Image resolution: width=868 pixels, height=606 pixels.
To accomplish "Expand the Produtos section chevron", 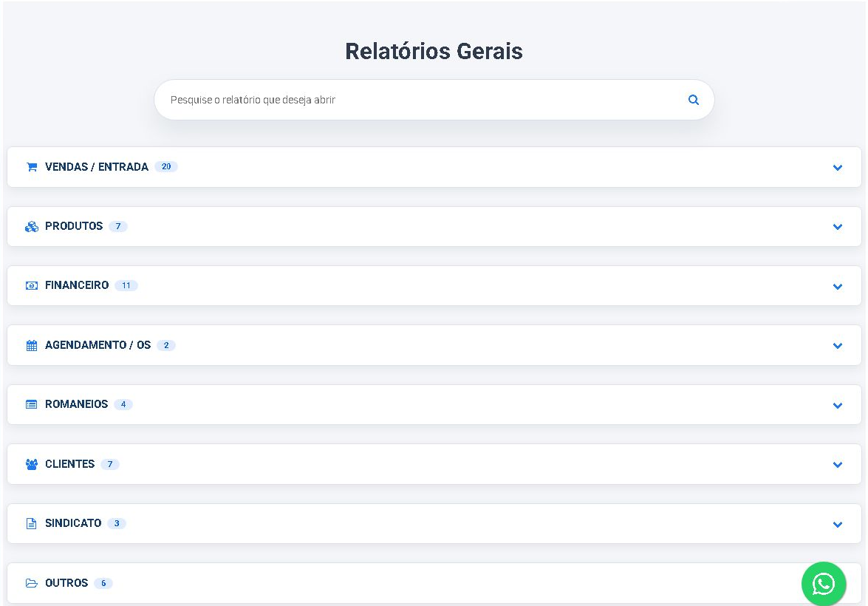I will tap(838, 227).
